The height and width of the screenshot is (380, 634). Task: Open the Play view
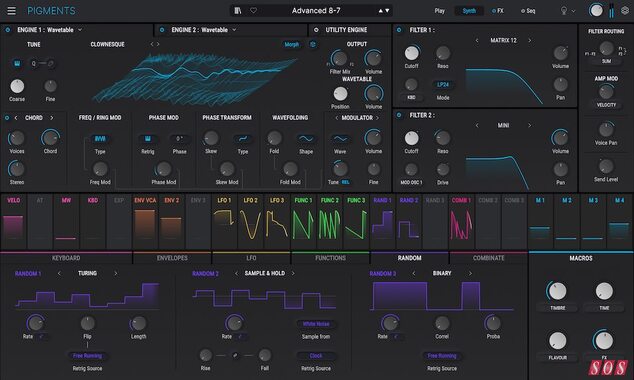pos(440,11)
